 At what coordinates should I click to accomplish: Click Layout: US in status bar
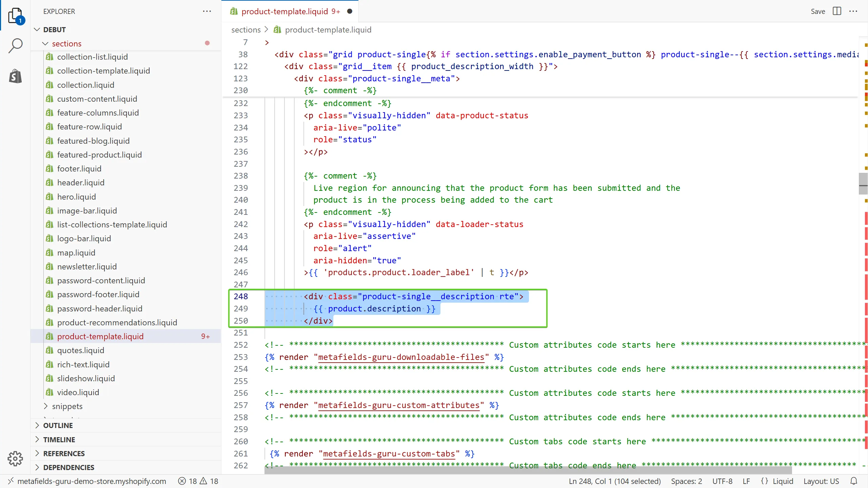[821, 481]
